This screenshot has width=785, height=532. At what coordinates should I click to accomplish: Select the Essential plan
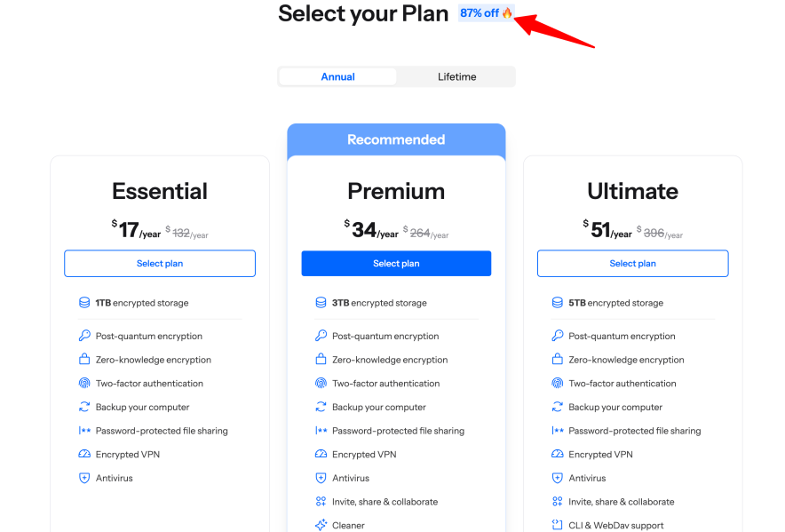160,264
